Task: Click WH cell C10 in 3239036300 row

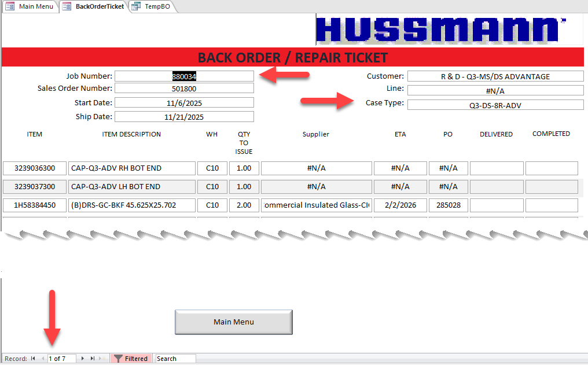Action: coord(212,168)
